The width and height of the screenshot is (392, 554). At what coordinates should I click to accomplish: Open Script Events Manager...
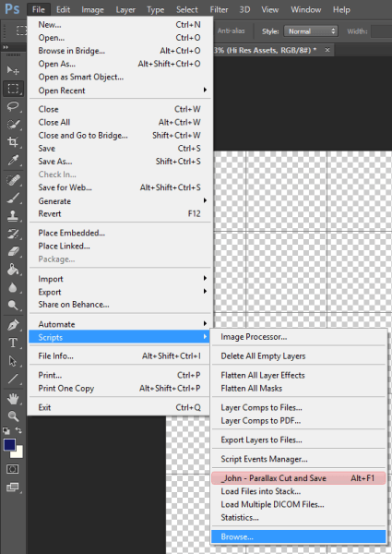(299, 459)
